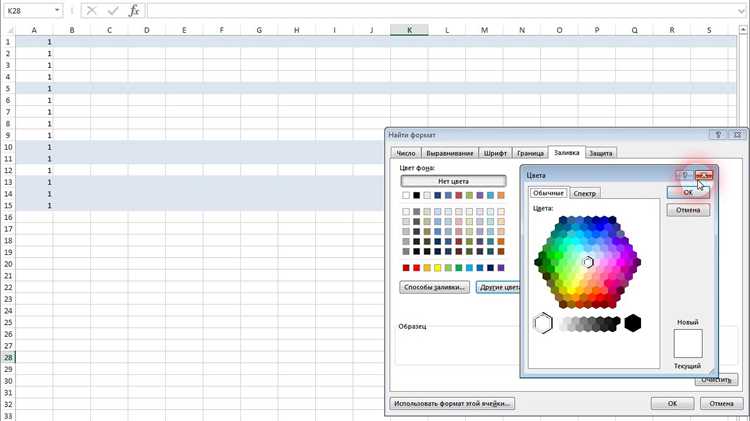Switch to the Граница tab
Image resolution: width=750 pixels, height=421 pixels.
coord(530,153)
